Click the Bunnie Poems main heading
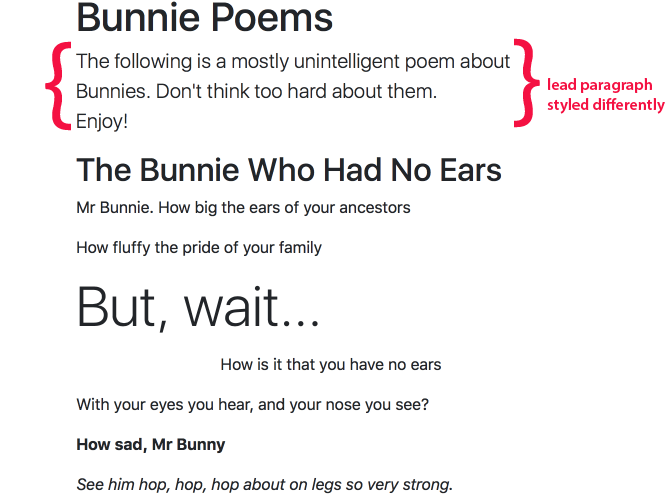 (204, 18)
